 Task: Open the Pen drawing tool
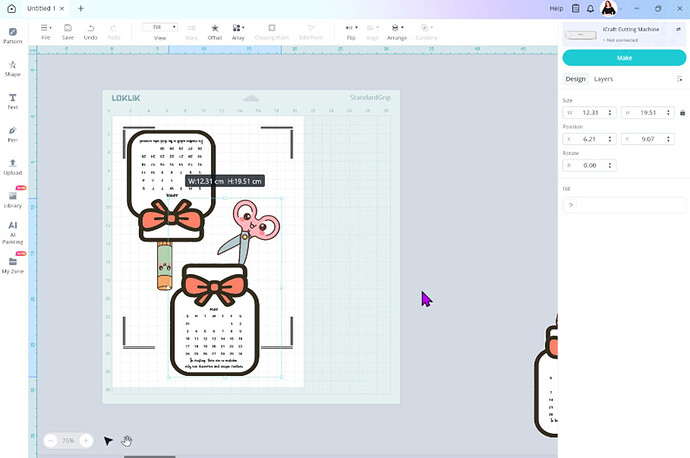(x=13, y=133)
